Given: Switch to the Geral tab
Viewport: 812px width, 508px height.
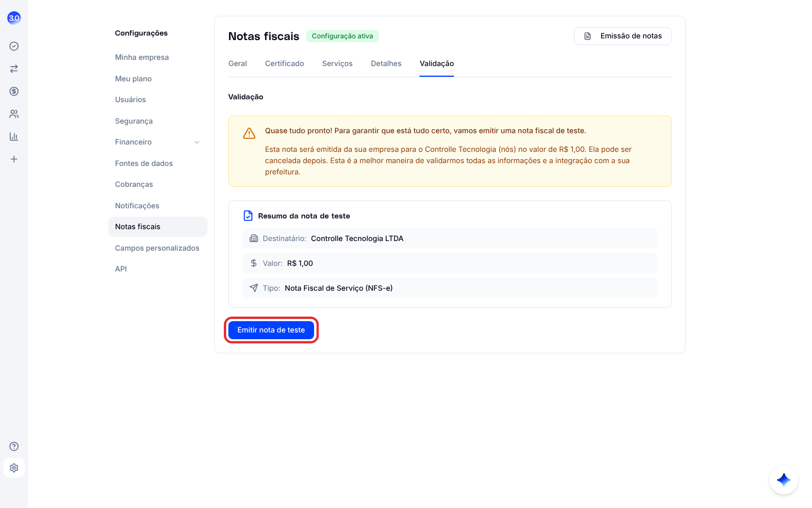Looking at the screenshot, I should (x=237, y=64).
